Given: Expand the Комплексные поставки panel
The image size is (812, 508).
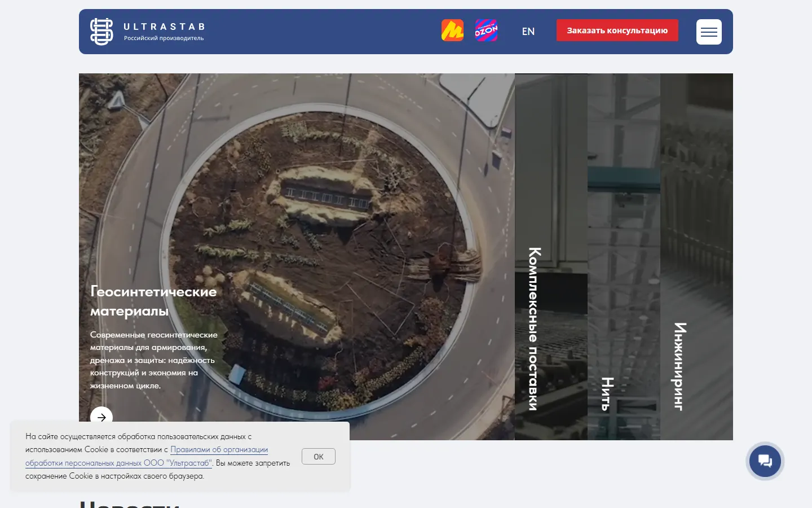Looking at the screenshot, I should 551,257.
